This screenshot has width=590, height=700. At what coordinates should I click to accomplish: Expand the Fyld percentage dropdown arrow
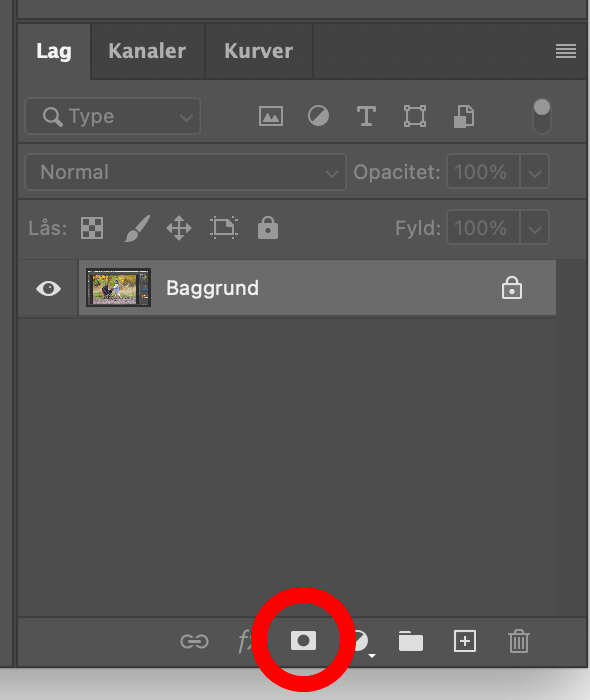tap(534, 228)
